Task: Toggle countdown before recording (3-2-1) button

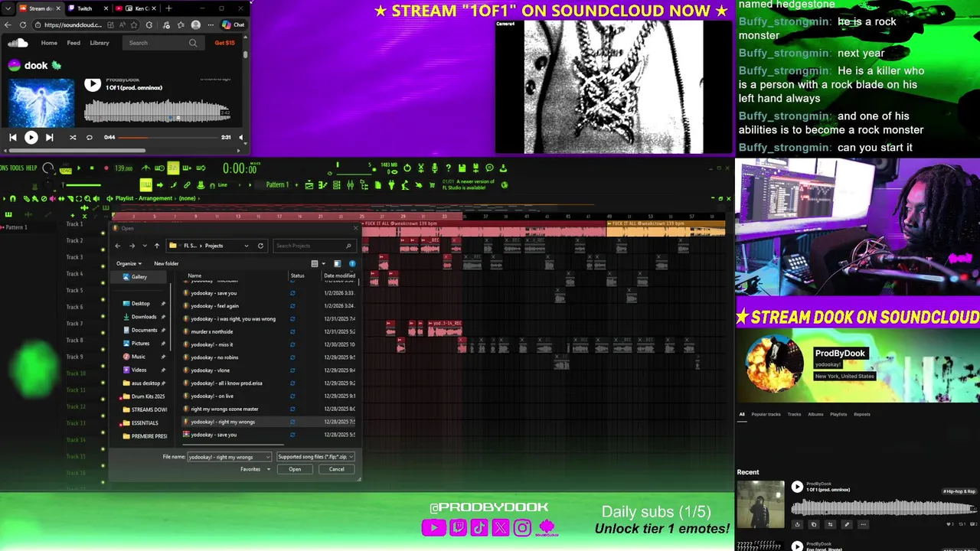Action: click(x=173, y=168)
